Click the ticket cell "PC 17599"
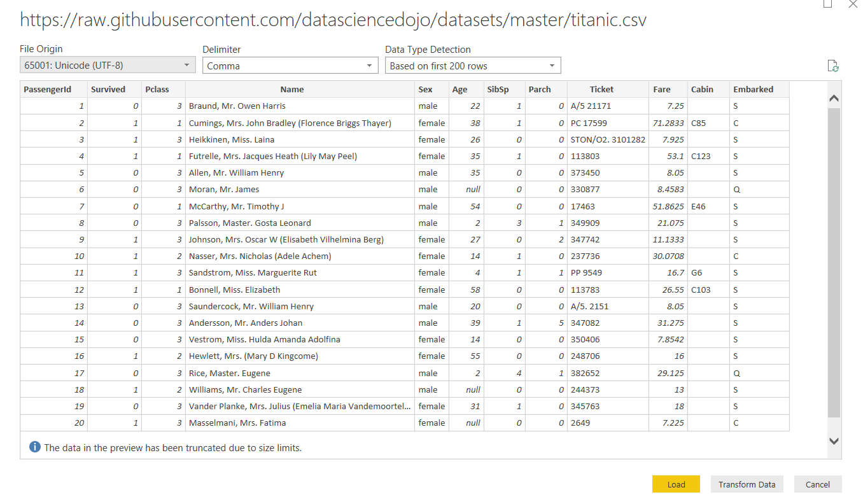The image size is (863, 504). click(x=589, y=123)
